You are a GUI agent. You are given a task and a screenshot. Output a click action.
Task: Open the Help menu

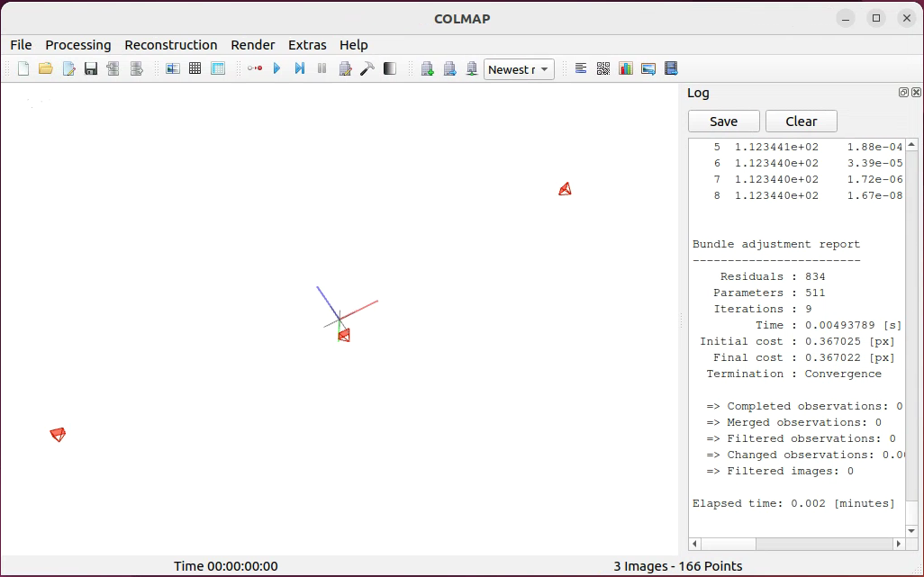pyautogui.click(x=354, y=45)
